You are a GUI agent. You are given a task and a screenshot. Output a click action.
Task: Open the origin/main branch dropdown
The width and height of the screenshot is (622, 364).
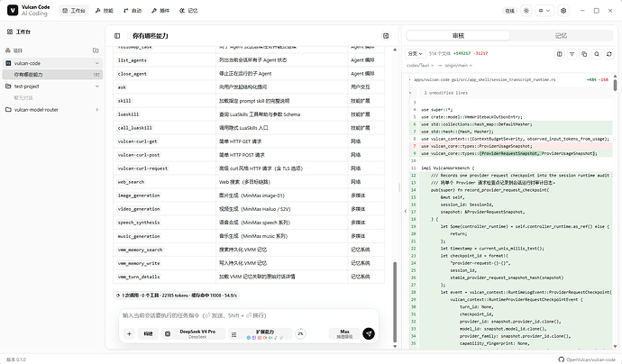[459, 66]
